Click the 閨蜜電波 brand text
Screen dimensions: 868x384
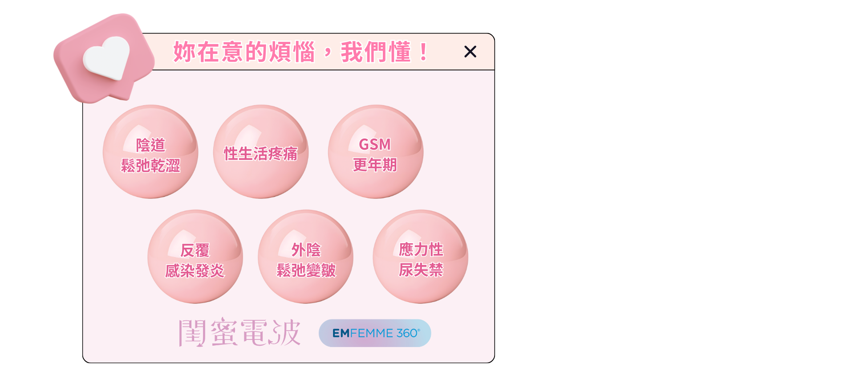(239, 332)
